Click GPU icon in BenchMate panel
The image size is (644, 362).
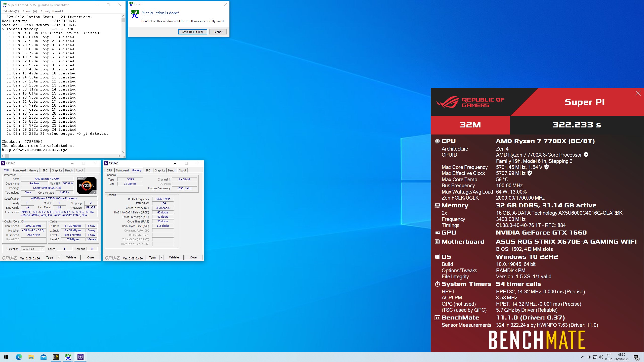pyautogui.click(x=437, y=233)
